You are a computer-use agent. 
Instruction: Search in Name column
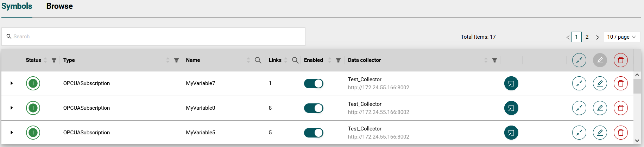point(258,60)
